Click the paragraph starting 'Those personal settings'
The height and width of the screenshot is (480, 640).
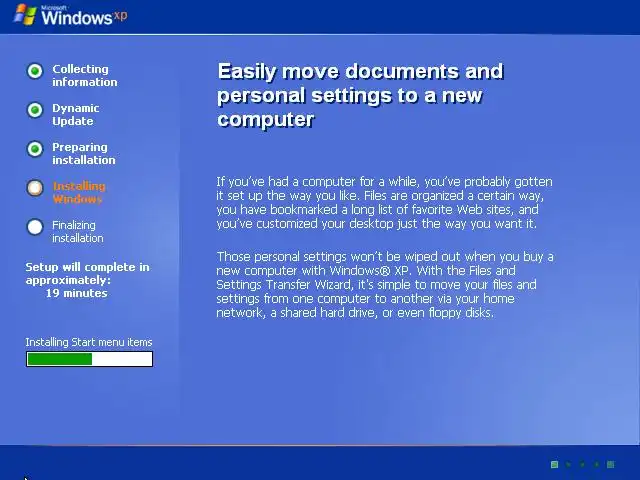[385, 284]
